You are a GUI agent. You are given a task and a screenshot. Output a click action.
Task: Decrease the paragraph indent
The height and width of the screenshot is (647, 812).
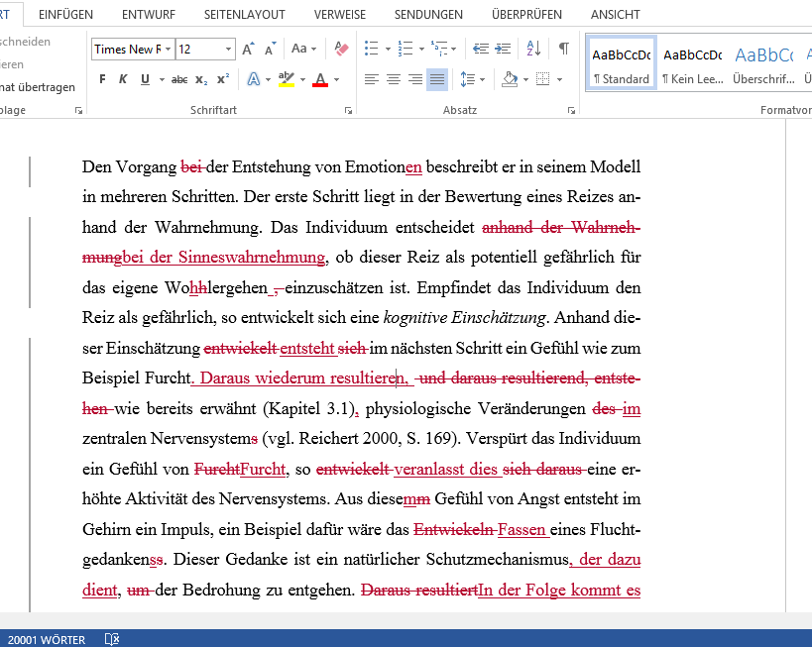pos(481,49)
